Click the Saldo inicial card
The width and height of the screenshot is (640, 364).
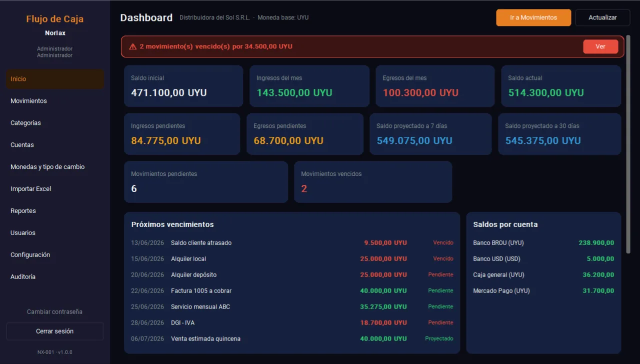click(183, 86)
